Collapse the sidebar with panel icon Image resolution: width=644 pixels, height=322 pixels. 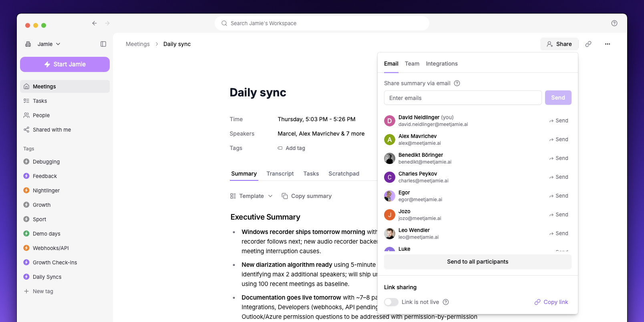tap(103, 44)
